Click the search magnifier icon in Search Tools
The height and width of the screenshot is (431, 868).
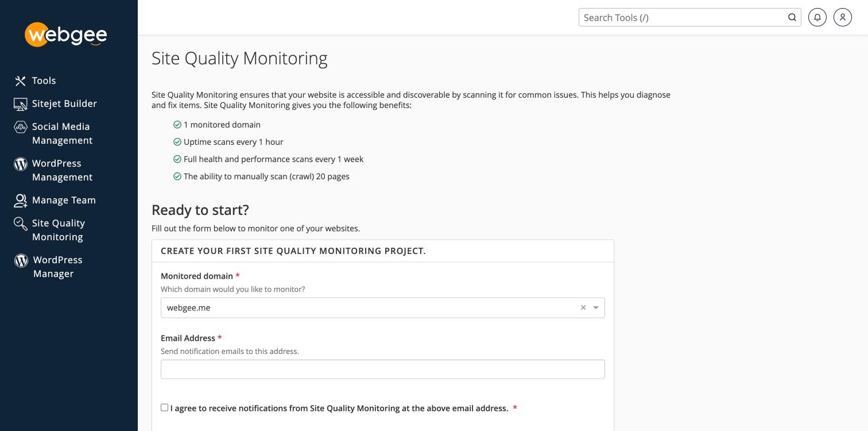[x=792, y=17]
